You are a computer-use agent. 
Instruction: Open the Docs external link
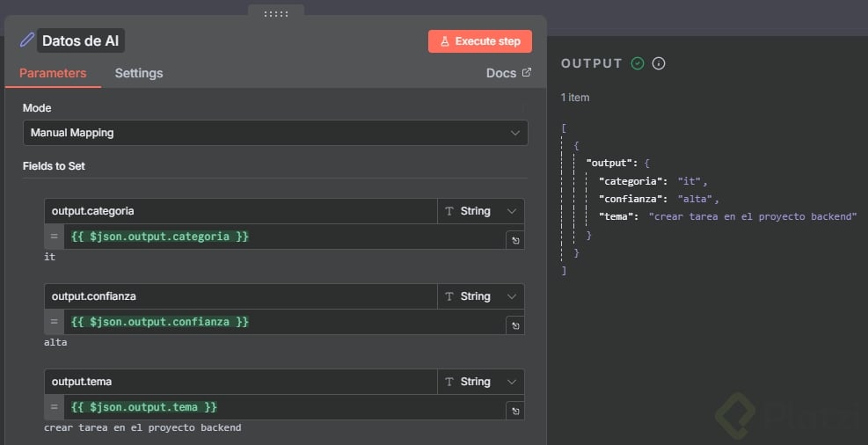click(x=508, y=73)
